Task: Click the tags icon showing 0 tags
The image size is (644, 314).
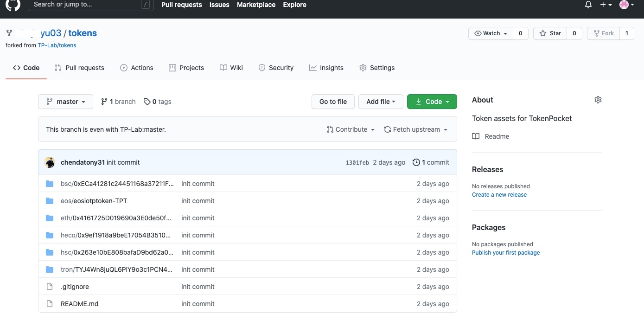Action: click(147, 102)
